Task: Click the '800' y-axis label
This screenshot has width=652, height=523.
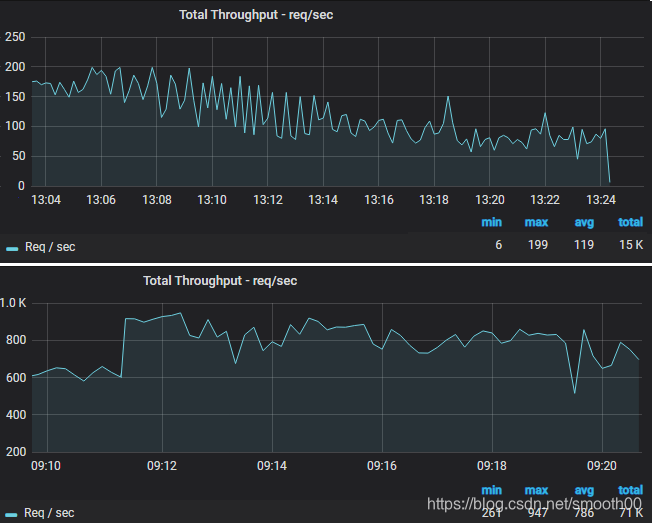Action: 16,340
